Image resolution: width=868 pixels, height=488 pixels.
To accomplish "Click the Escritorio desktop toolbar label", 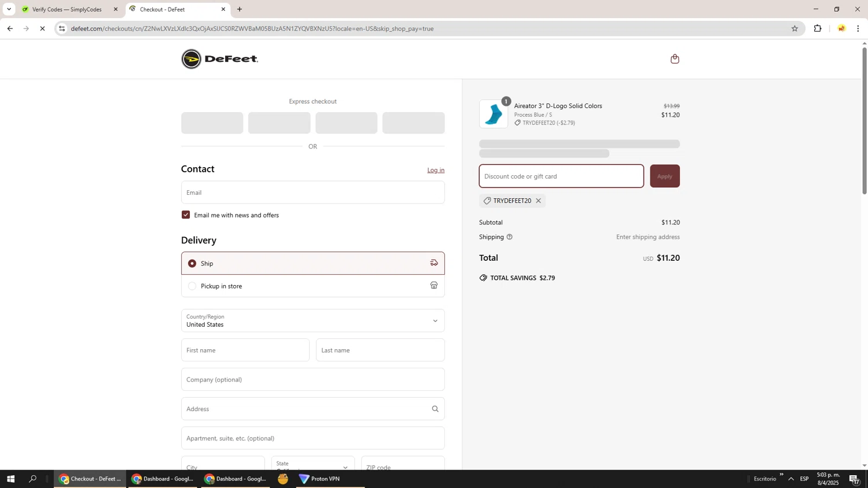I will 765,479.
